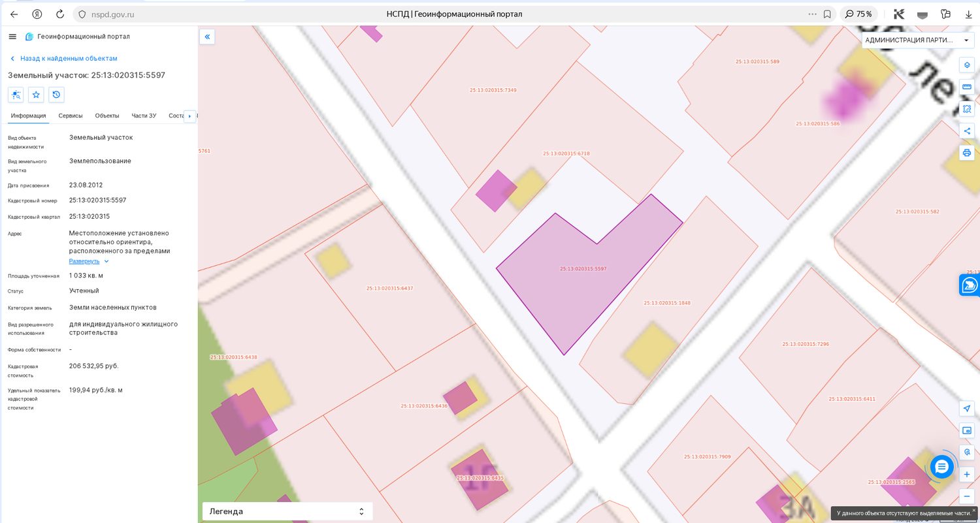Viewport: 980px width, 523px height.
Task: Add parcel to favorites with star icon
Action: pyautogui.click(x=36, y=95)
